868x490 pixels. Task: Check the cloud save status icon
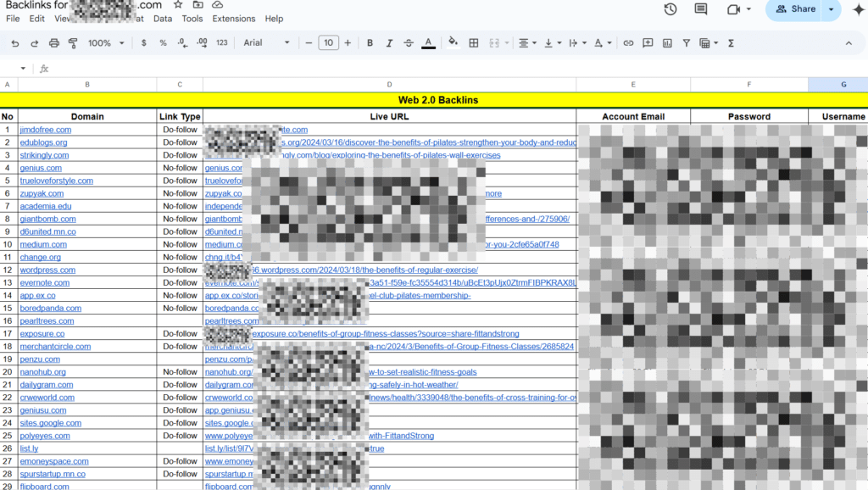point(218,4)
